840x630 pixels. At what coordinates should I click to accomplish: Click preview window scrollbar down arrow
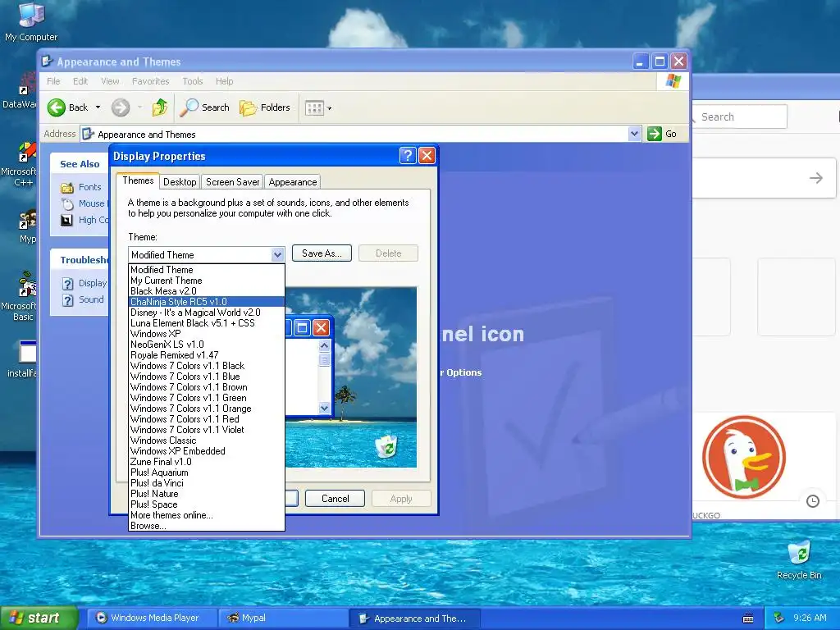324,409
